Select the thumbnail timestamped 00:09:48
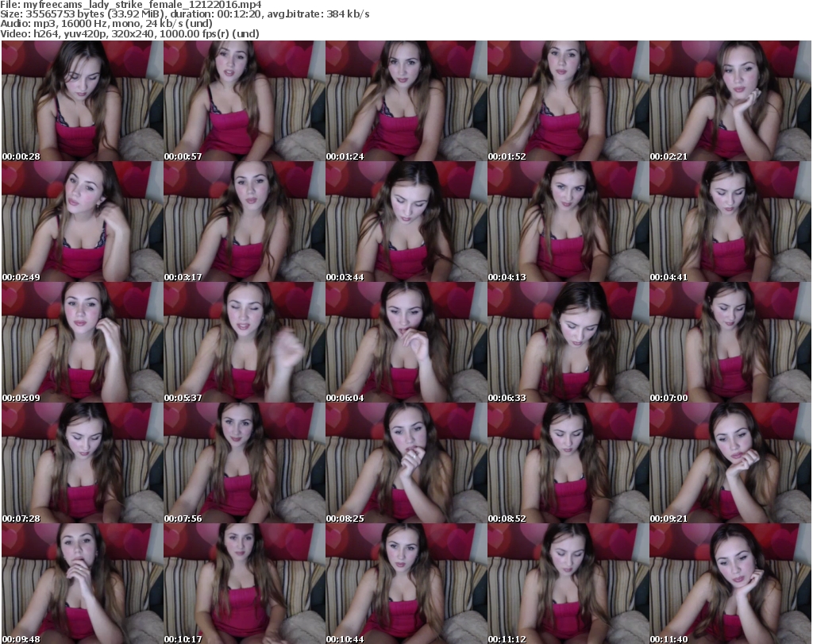The width and height of the screenshot is (813, 644). (83, 584)
